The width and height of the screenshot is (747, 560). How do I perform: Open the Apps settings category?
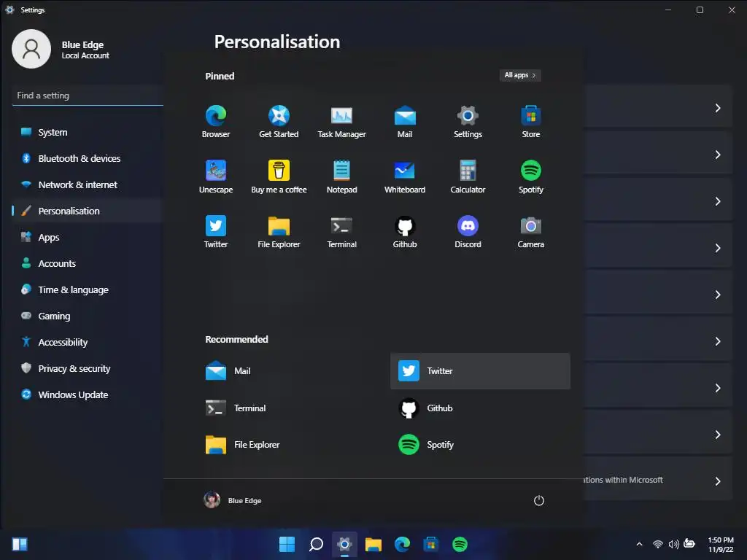tap(88, 237)
